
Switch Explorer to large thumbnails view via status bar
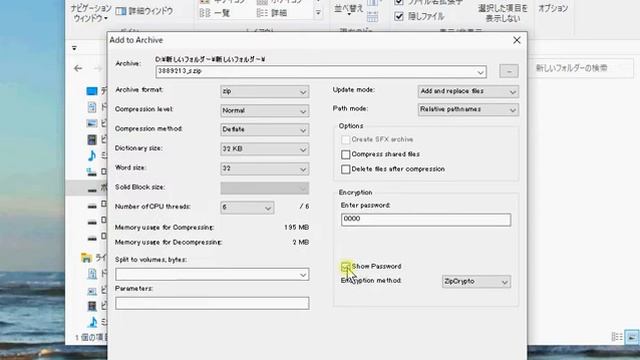click(632, 337)
